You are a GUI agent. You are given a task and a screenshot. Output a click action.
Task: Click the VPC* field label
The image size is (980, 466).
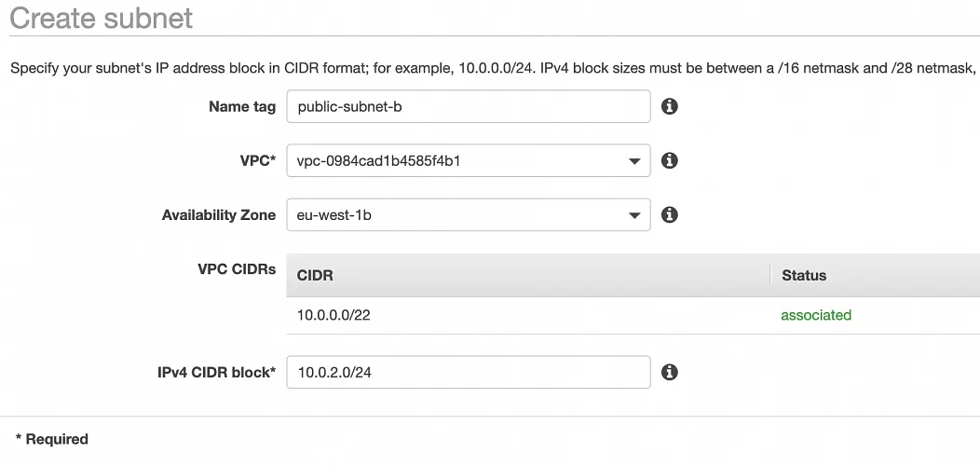tap(257, 160)
